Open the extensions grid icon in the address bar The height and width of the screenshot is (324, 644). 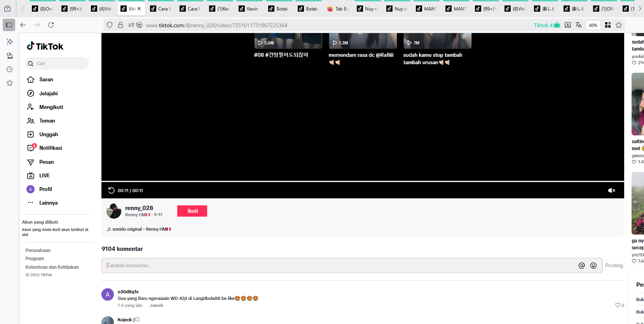tap(608, 25)
